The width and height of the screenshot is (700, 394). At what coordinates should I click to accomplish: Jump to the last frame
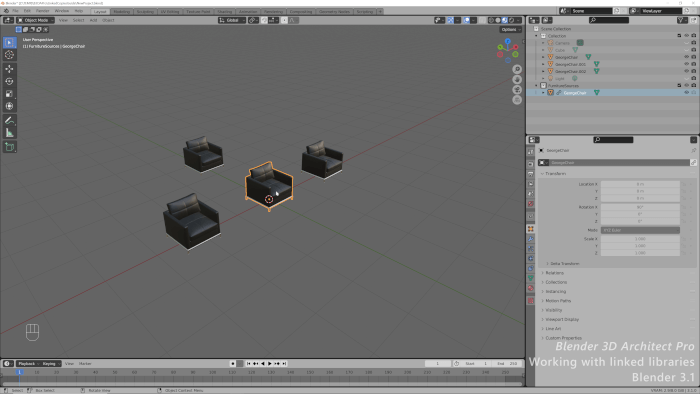[x=284, y=364]
